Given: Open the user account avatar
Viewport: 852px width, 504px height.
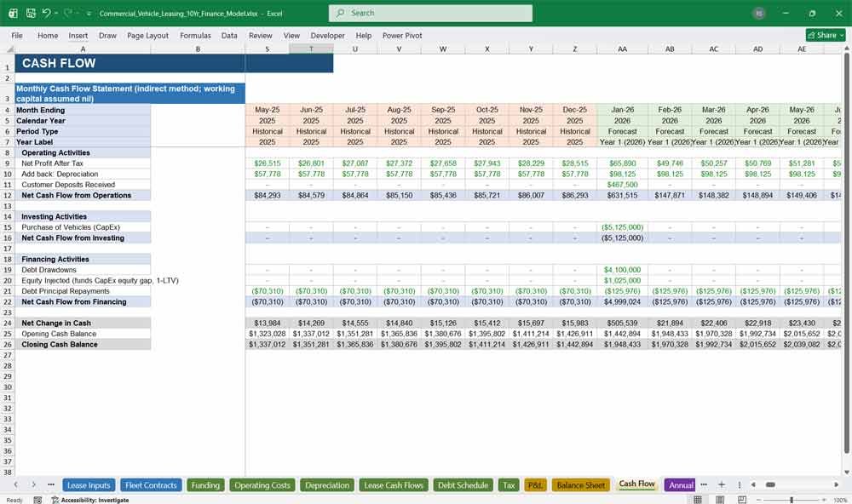Looking at the screenshot, I should (759, 13).
